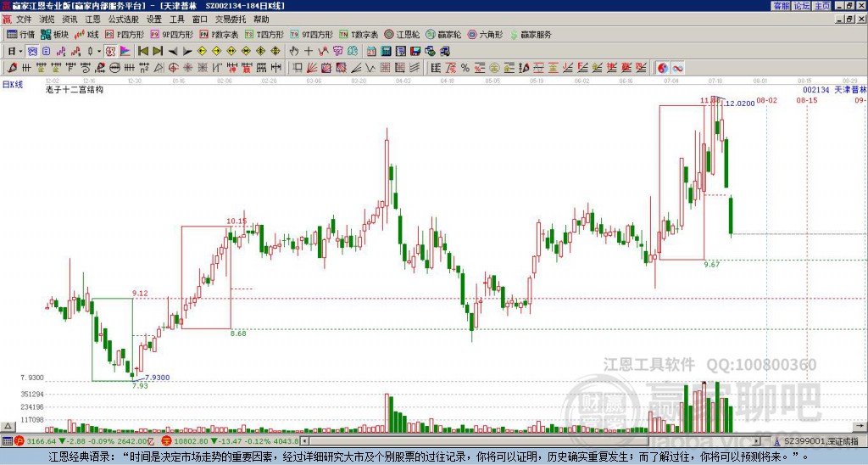The width and height of the screenshot is (868, 465).
Task: Open the 板块 sector view
Action: [x=53, y=34]
